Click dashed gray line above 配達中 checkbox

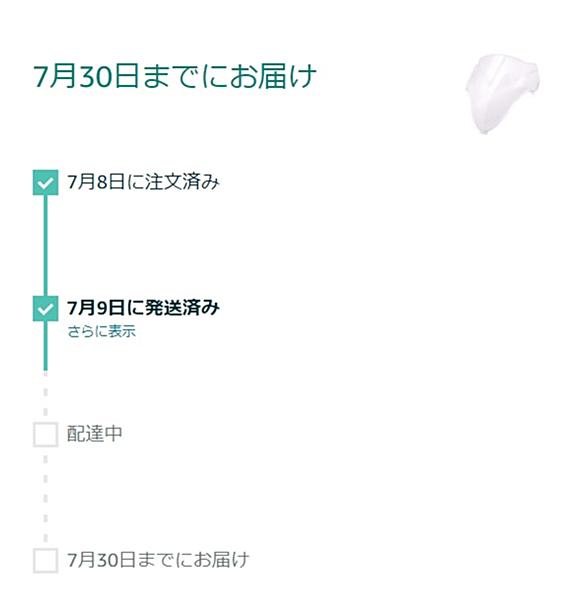pyautogui.click(x=46, y=397)
